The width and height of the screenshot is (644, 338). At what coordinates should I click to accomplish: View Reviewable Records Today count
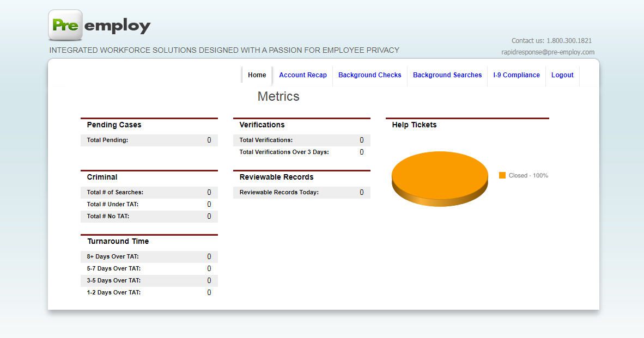point(361,192)
